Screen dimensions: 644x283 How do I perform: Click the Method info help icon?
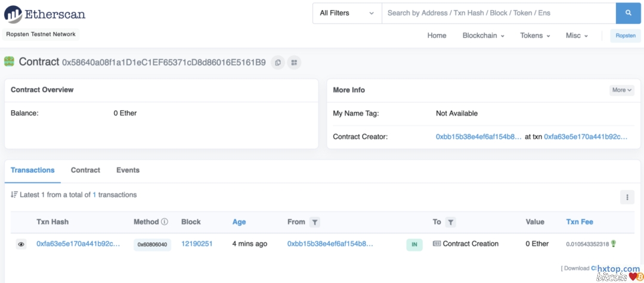(165, 222)
